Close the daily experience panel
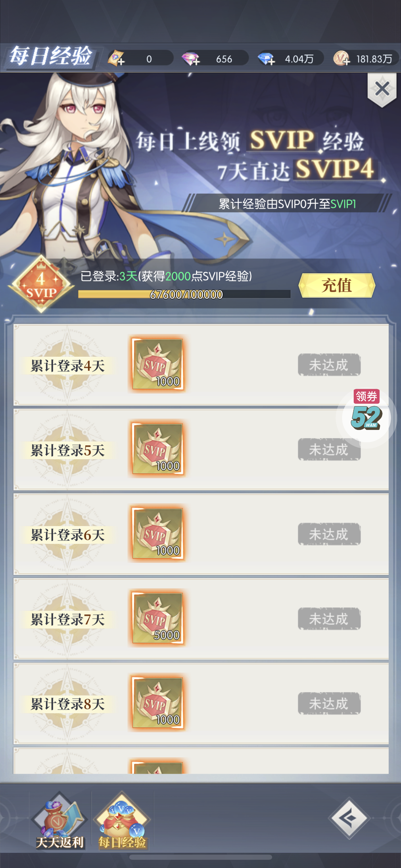Viewport: 401px width, 868px height. click(382, 89)
